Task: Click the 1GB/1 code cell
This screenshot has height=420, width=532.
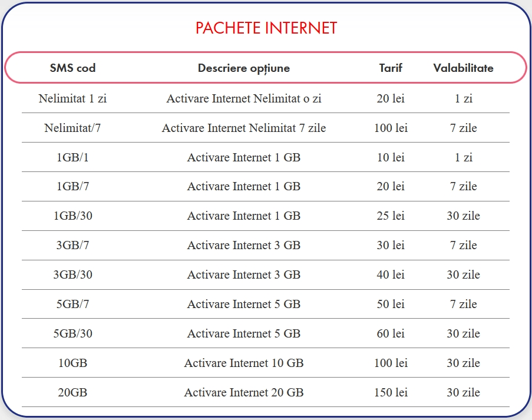Action: [72, 158]
